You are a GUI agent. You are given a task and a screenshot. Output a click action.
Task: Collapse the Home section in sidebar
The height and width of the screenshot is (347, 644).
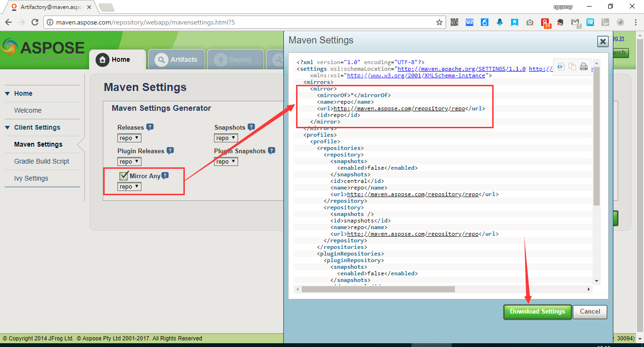pos(8,93)
